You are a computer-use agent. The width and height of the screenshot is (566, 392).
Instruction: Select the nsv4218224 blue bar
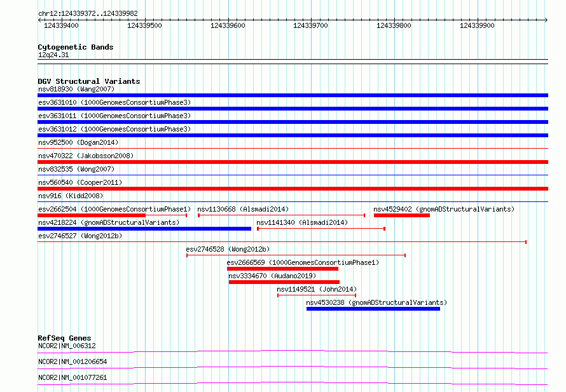coord(144,229)
